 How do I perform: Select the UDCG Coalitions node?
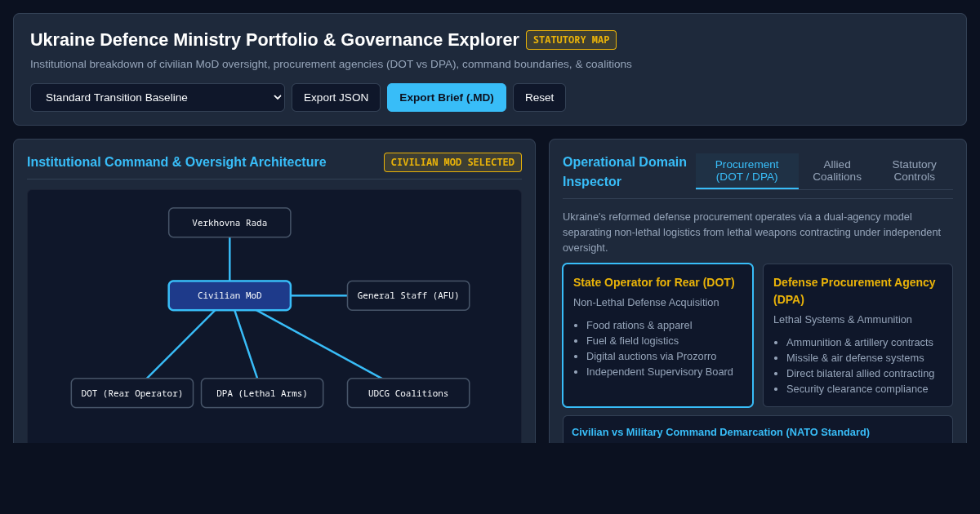click(x=408, y=393)
